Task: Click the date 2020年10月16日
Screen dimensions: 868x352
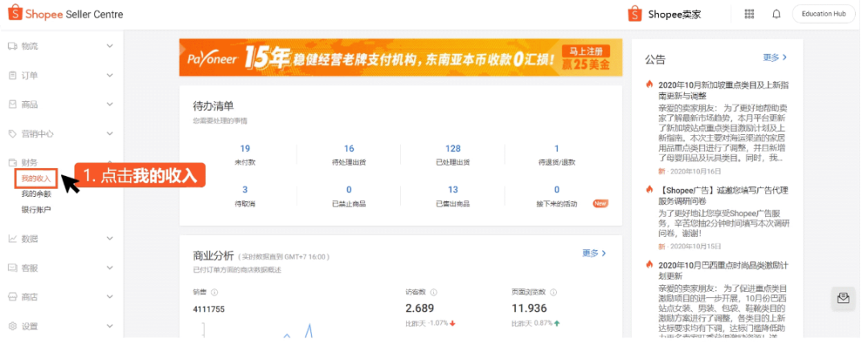Action: point(695,172)
